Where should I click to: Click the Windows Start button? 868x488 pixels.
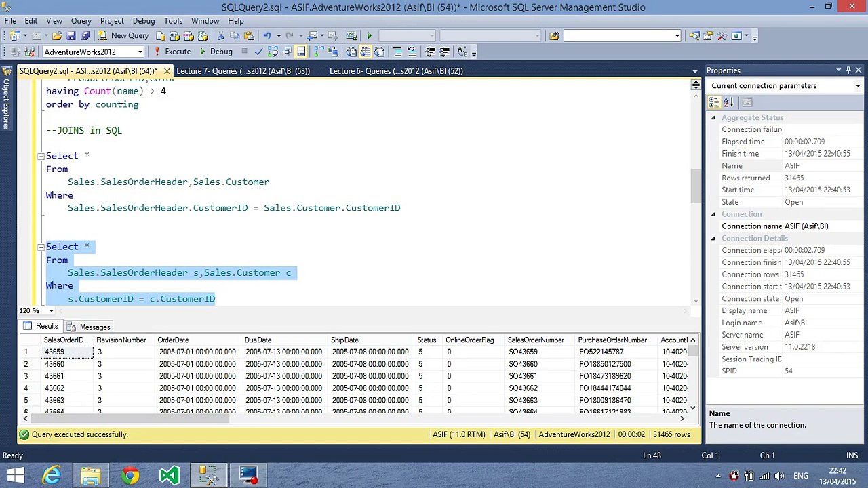(15, 476)
